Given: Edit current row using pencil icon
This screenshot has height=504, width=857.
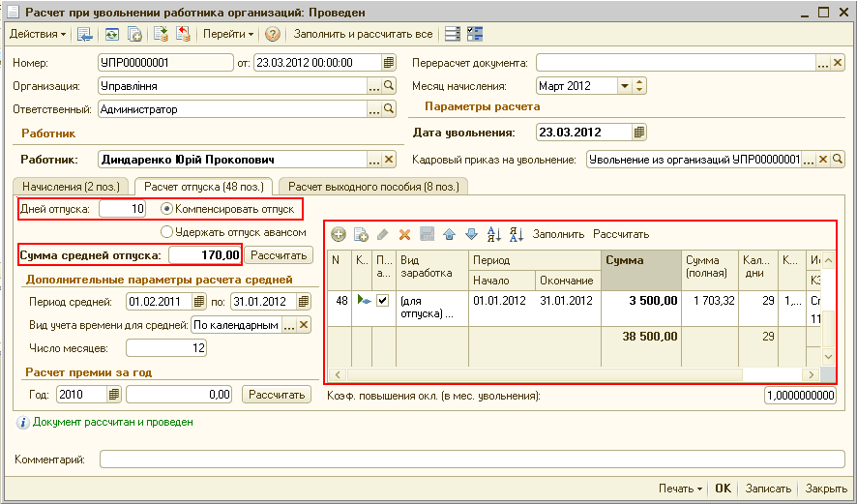Looking at the screenshot, I should [x=383, y=234].
